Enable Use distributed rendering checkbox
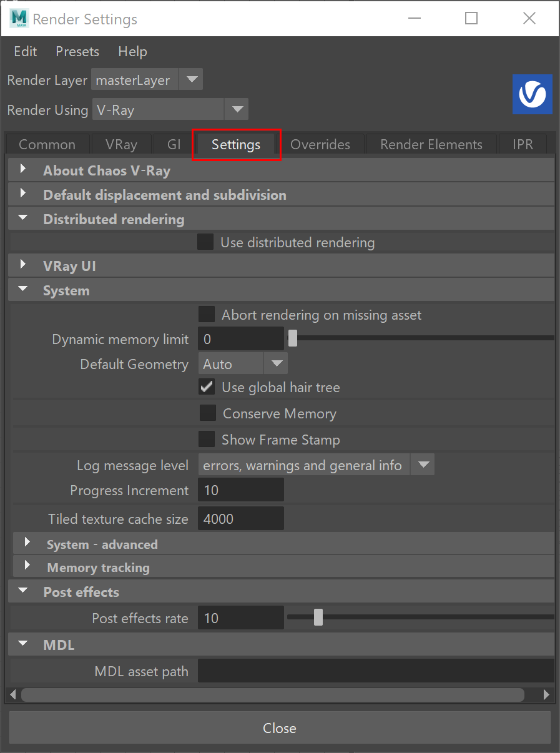Screen dimensions: 560x753 (205, 242)
